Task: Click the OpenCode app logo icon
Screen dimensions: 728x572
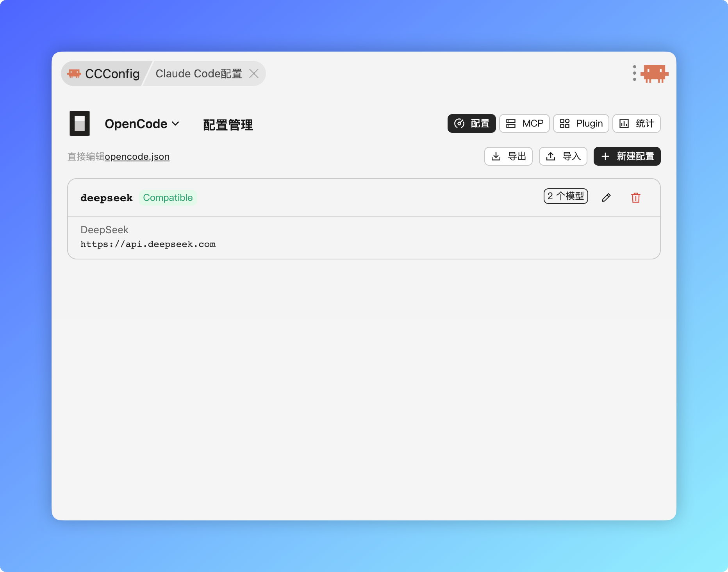Action: tap(80, 123)
